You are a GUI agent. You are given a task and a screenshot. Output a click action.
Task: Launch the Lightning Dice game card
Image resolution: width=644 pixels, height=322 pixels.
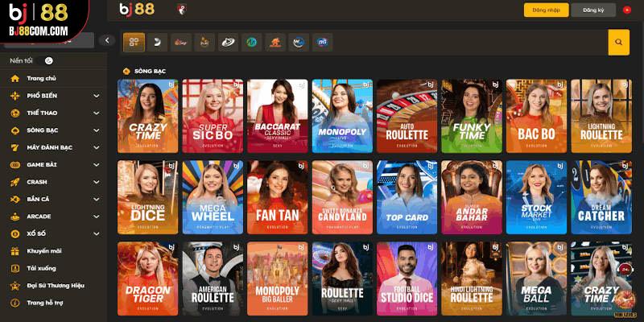(x=148, y=197)
